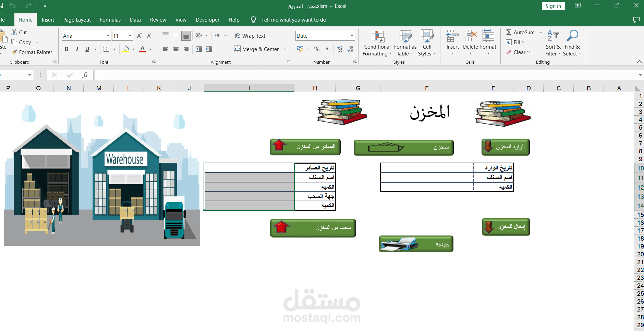
Task: Click the formula bar input
Action: click(x=365, y=75)
